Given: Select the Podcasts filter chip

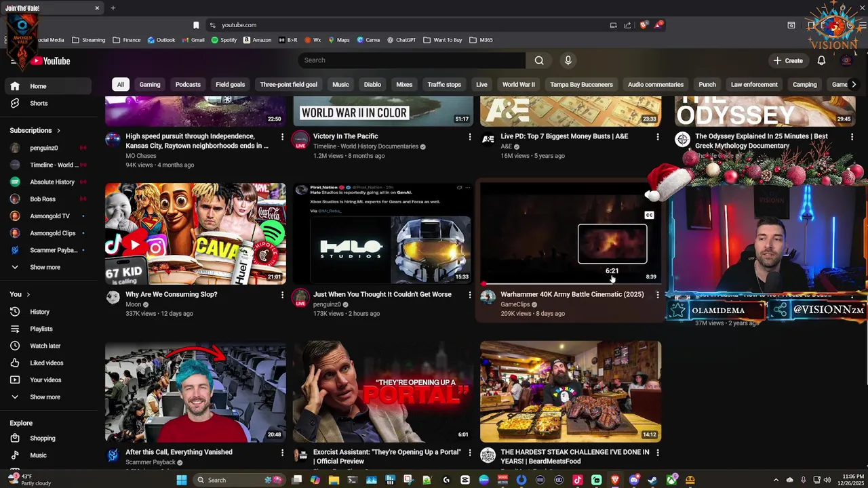Looking at the screenshot, I should tap(188, 85).
